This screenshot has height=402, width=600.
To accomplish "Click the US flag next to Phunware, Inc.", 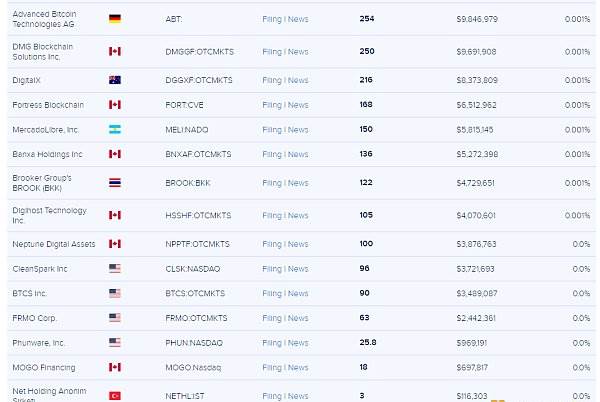I will click(115, 342).
